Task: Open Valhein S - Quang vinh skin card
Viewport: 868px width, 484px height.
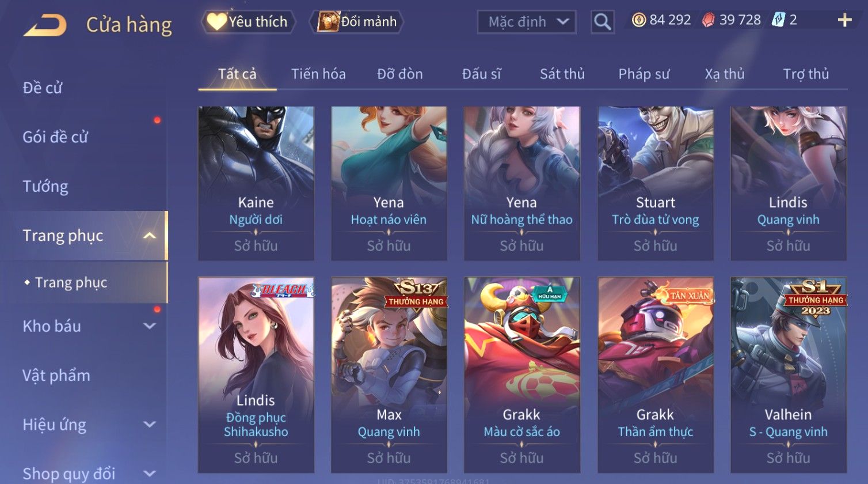Action: [x=788, y=375]
